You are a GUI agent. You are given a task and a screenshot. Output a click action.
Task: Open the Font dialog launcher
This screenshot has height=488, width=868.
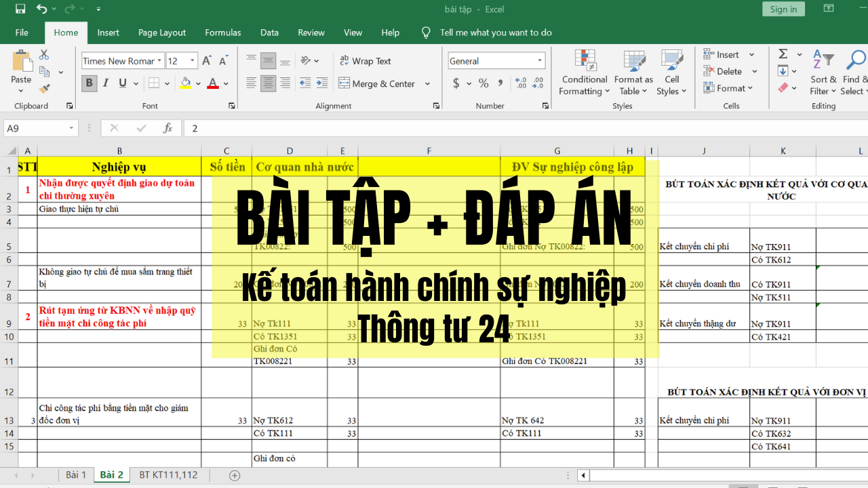pos(232,106)
